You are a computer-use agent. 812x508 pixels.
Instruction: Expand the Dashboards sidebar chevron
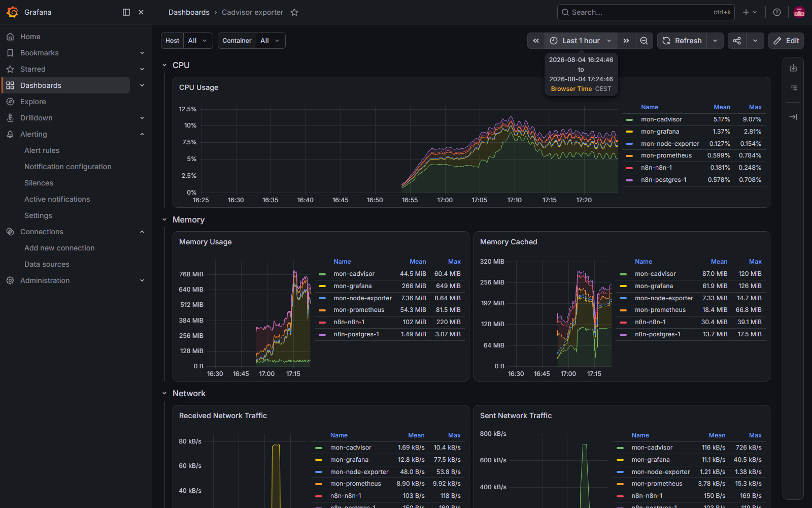142,85
